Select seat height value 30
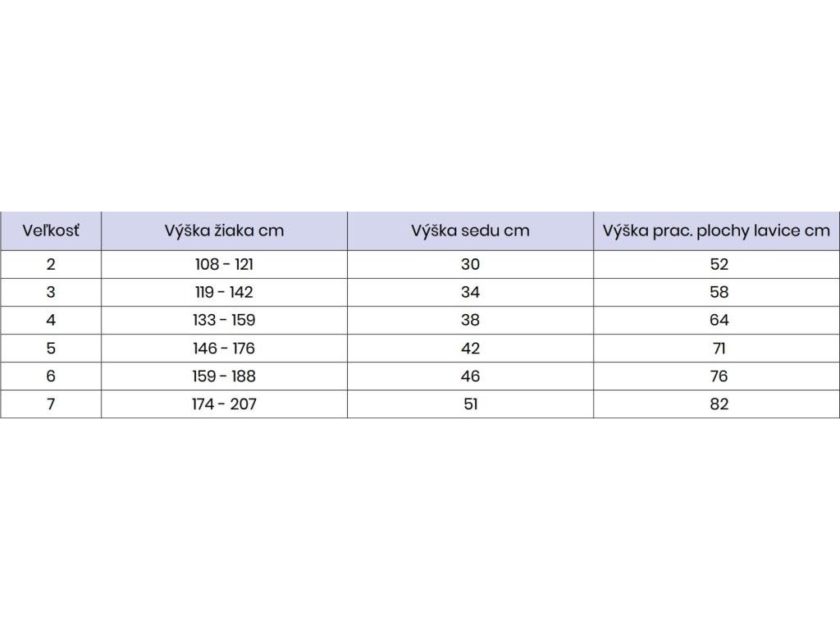 470,264
